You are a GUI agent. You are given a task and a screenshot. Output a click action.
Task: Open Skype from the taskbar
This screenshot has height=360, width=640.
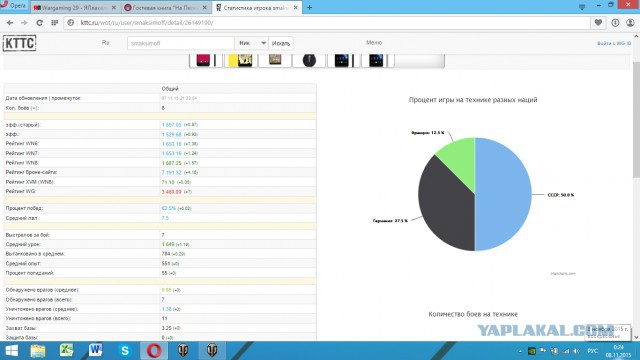(x=125, y=351)
